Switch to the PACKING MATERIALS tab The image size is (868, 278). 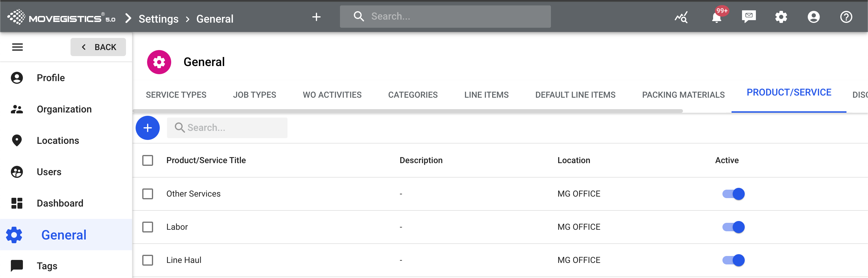683,95
